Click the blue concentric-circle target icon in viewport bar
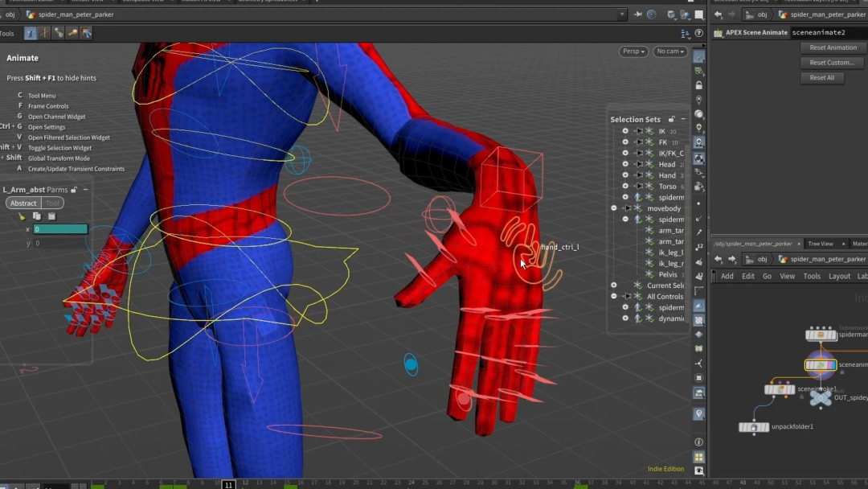This screenshot has width=868, height=489. click(x=652, y=14)
